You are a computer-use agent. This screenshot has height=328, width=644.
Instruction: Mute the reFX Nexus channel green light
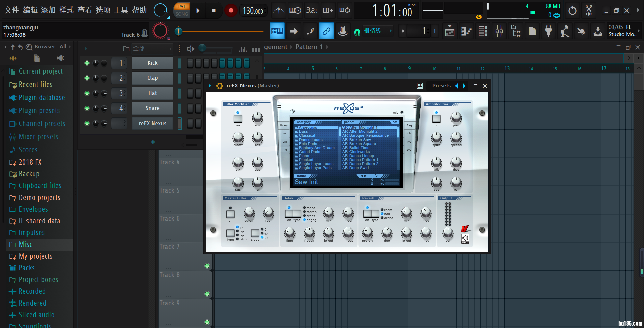87,123
